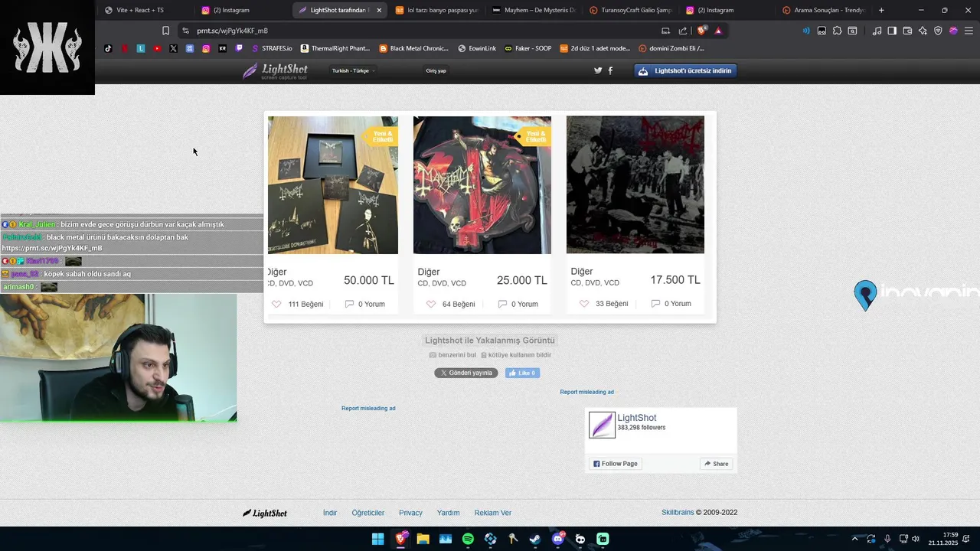This screenshot has height=551, width=980.
Task: Click Giriş yap login link
Action: [x=436, y=70]
